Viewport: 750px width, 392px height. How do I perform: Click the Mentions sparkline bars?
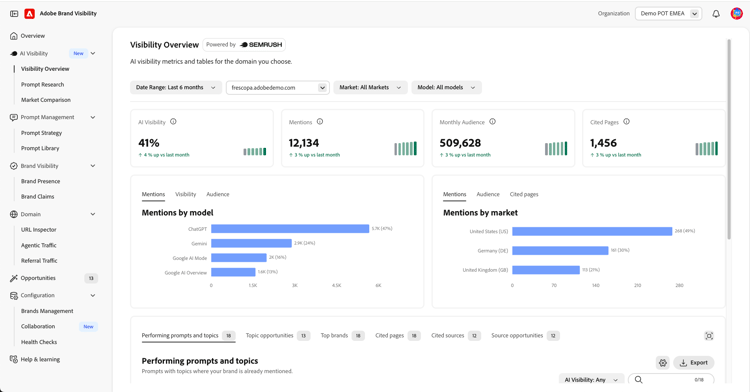[x=406, y=149]
